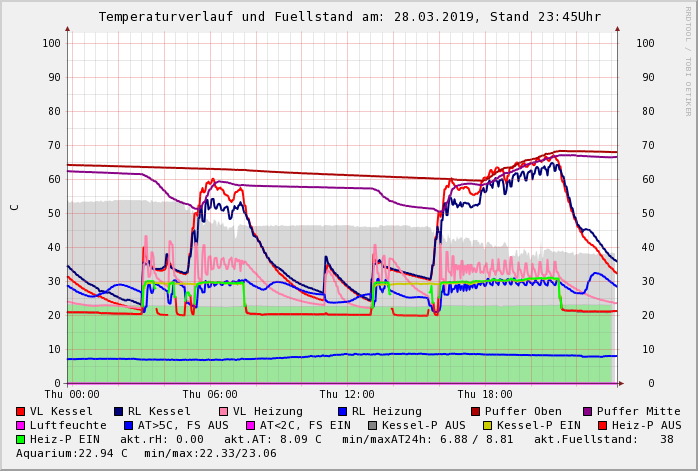Select the gray Kessel-P AUS swatch
Screen dimensions: 698x471
372,425
